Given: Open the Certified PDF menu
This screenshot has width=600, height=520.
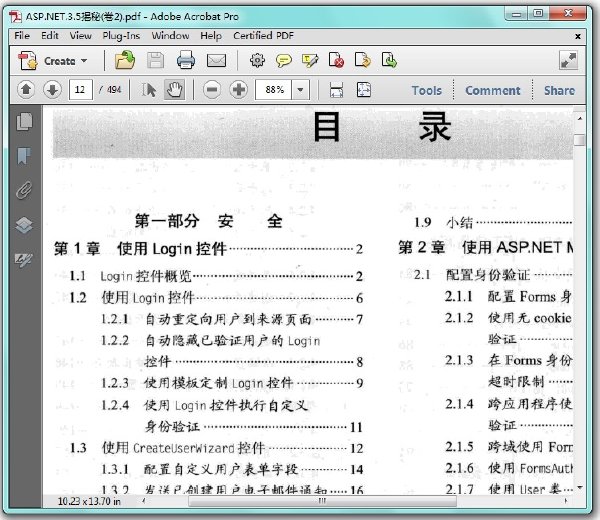Looking at the screenshot, I should point(263,36).
